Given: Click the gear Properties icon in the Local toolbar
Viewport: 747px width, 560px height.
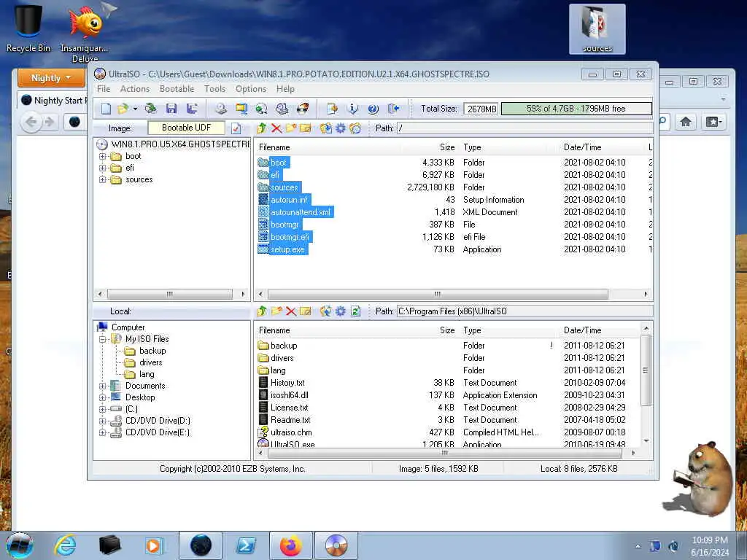Looking at the screenshot, I should pos(341,311).
